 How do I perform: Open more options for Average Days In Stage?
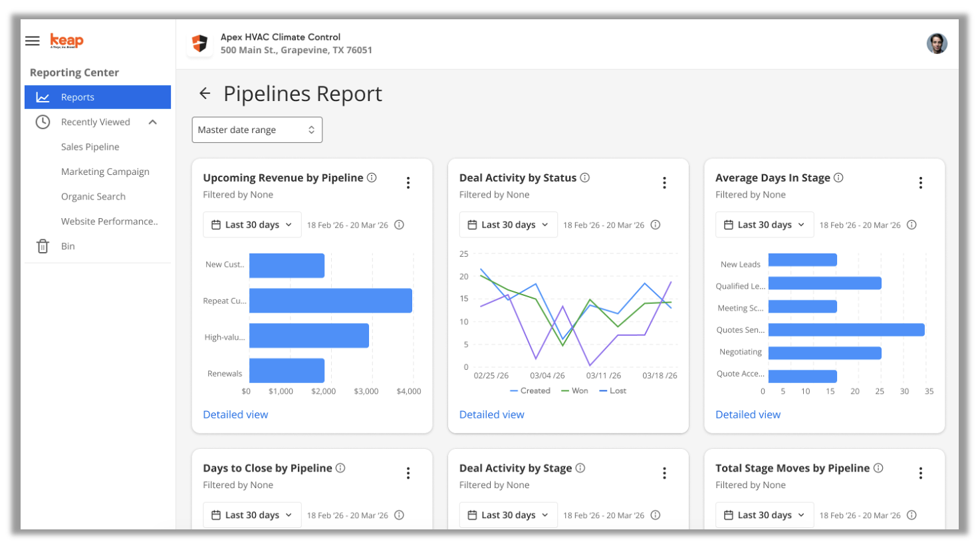920,183
